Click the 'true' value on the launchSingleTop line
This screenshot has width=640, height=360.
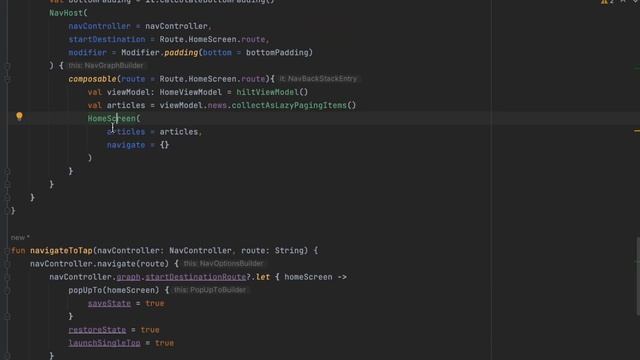[x=164, y=343]
